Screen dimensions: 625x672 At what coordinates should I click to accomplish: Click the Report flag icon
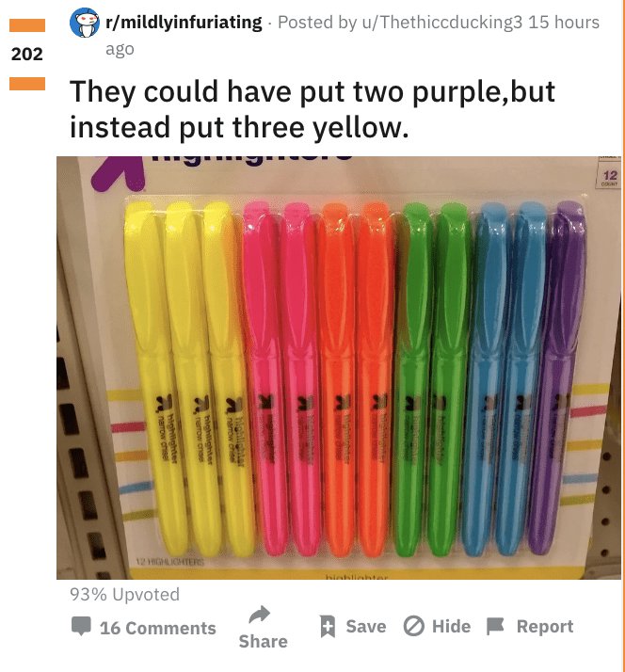point(495,627)
